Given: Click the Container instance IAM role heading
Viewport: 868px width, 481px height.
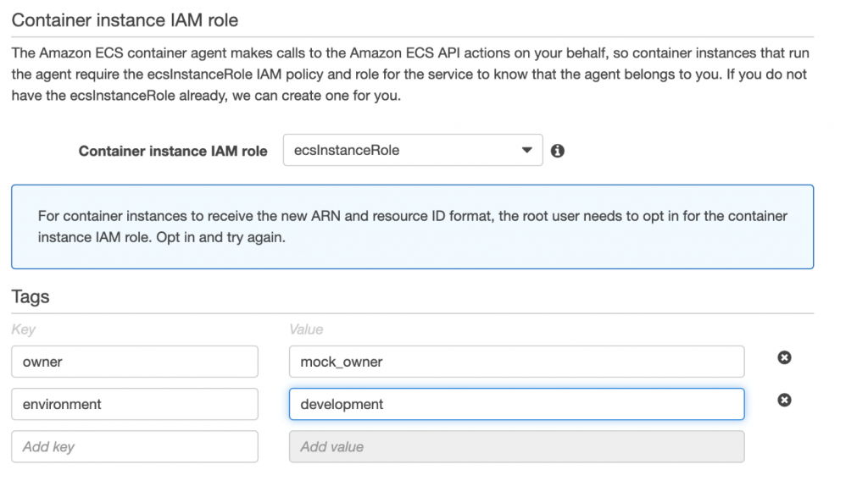Looking at the screenshot, I should (125, 20).
